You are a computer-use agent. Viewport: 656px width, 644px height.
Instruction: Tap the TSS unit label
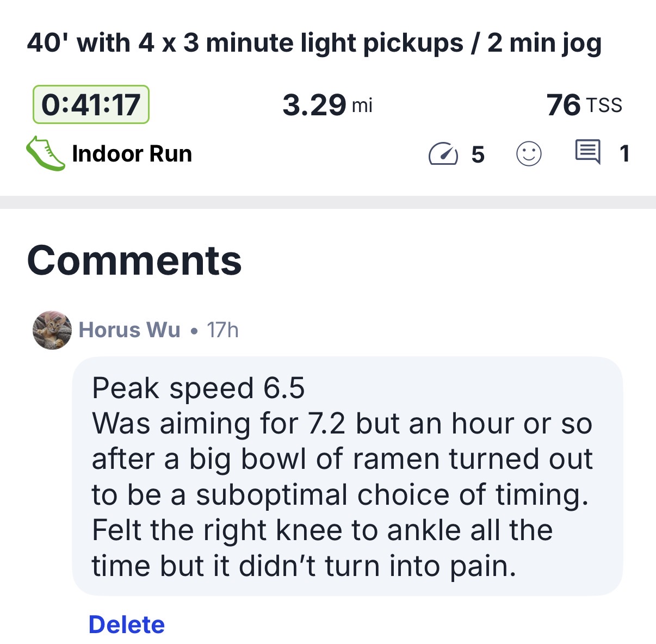(x=604, y=105)
